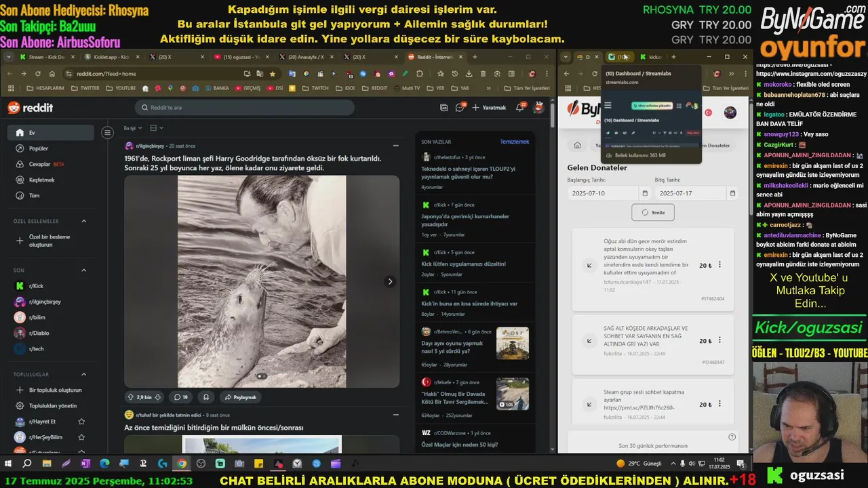Screen dimensions: 868x488
Task: Open "Japonya'da çevrimiçi kumarhaneler yasadışıdır" post
Action: [x=465, y=220]
